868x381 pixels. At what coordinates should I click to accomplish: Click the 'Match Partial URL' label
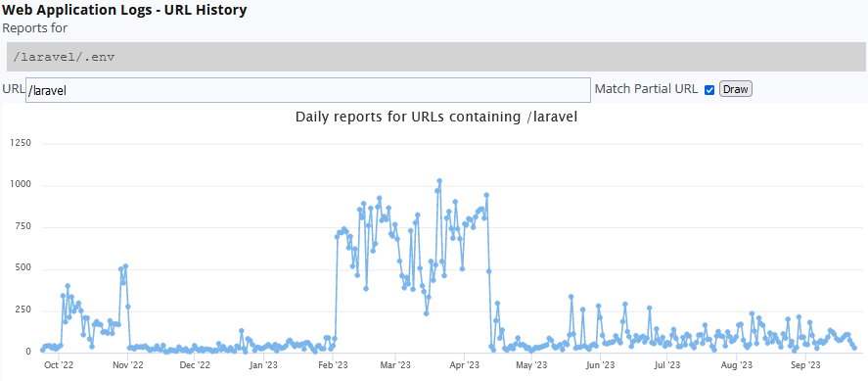pos(646,89)
